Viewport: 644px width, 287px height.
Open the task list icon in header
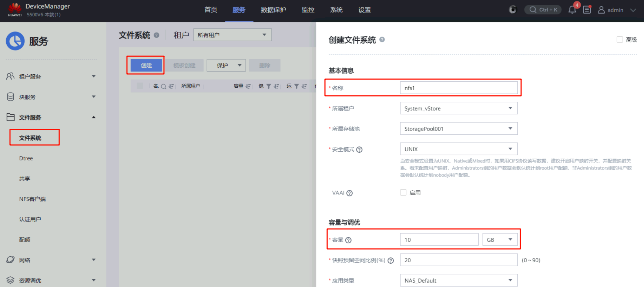[x=587, y=10]
